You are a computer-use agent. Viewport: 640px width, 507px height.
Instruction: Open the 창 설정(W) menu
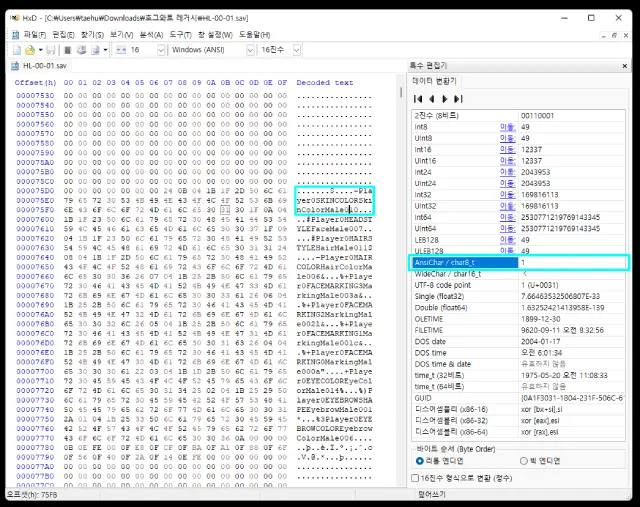click(215, 35)
